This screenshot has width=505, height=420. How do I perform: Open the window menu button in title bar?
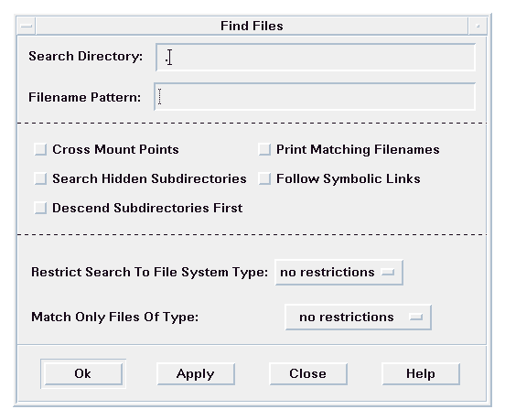27,26
